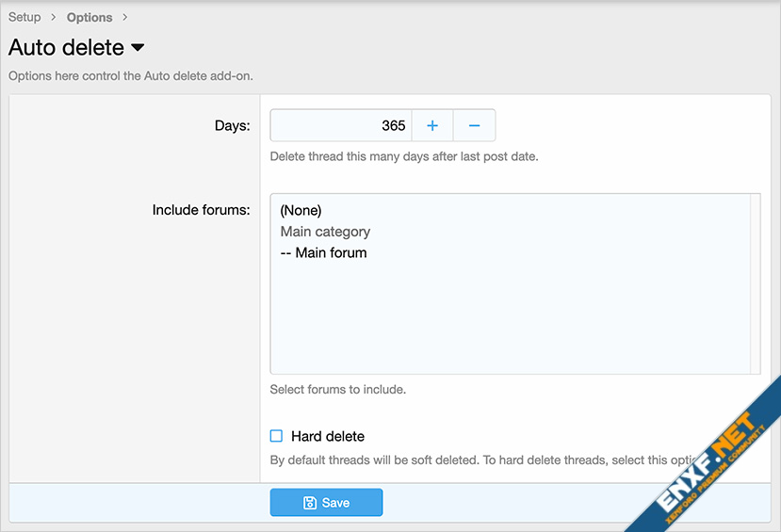Decrease days with the minus button
The width and height of the screenshot is (781, 532).
(x=474, y=125)
